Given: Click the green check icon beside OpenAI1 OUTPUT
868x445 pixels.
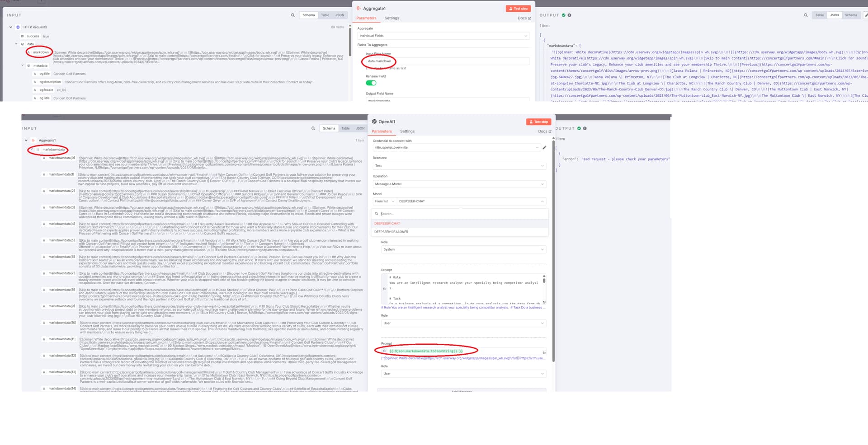Looking at the screenshot, I should 579,128.
